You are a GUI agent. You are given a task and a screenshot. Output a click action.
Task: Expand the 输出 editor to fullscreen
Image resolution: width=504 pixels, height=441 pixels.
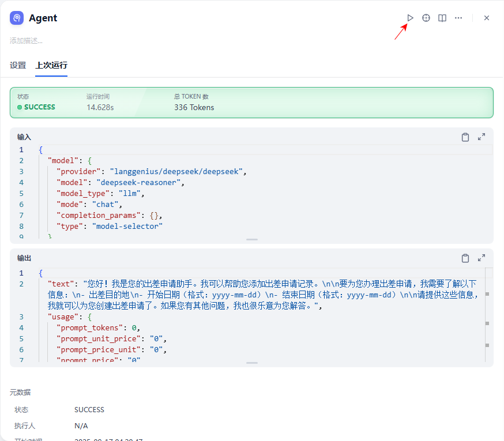click(482, 258)
